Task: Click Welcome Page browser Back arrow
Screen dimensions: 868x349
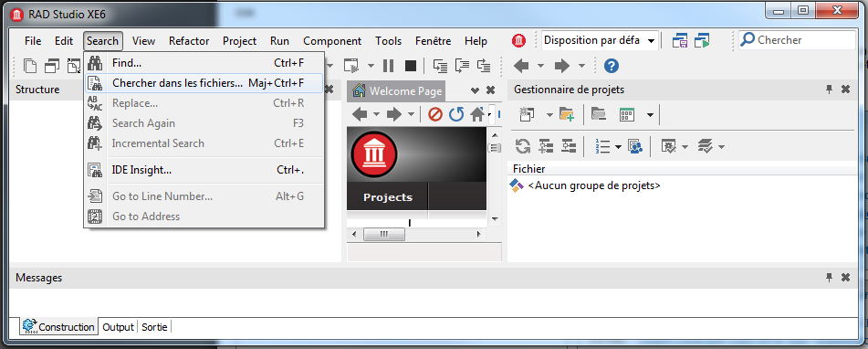Action: [360, 115]
